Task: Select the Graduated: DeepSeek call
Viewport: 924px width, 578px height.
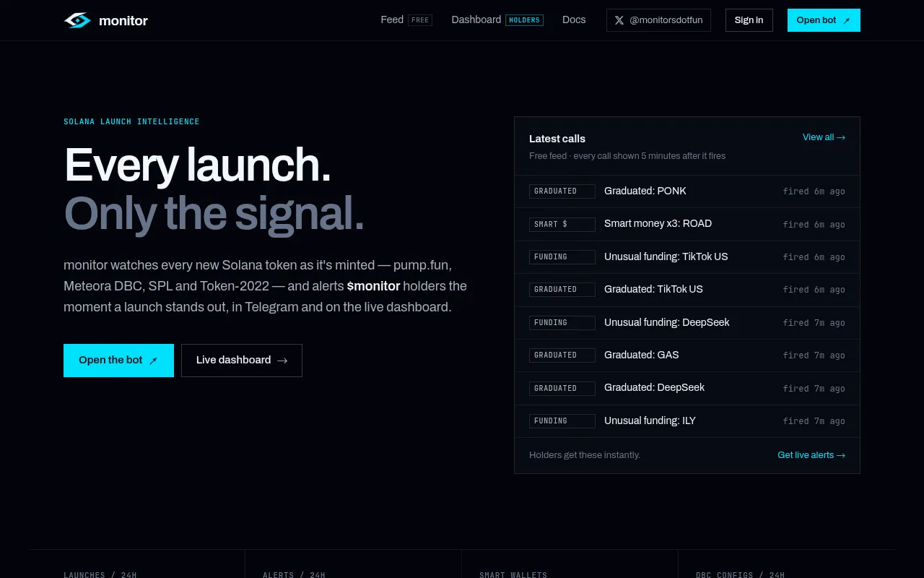Action: click(x=687, y=388)
